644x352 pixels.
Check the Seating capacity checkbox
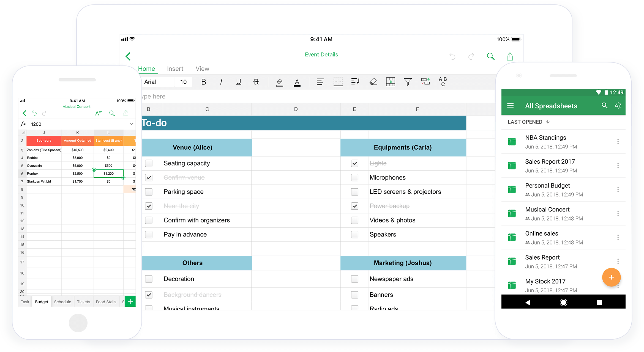(149, 163)
